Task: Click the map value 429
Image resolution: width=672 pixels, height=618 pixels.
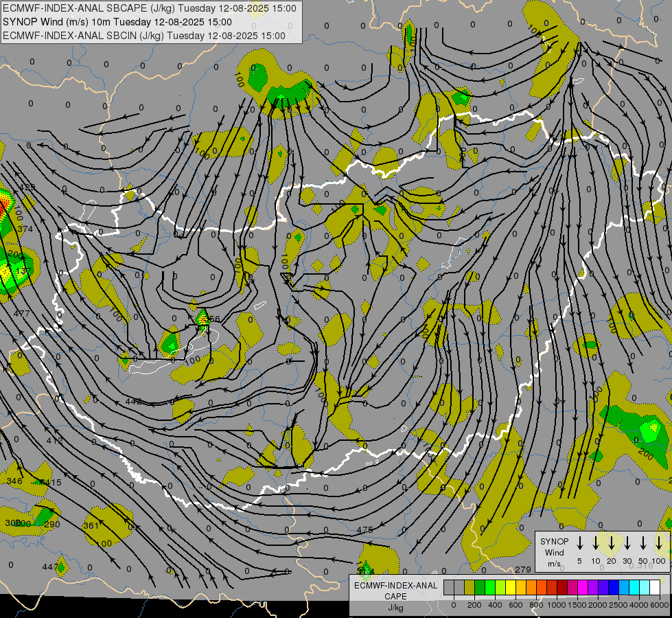Action: 27,187
